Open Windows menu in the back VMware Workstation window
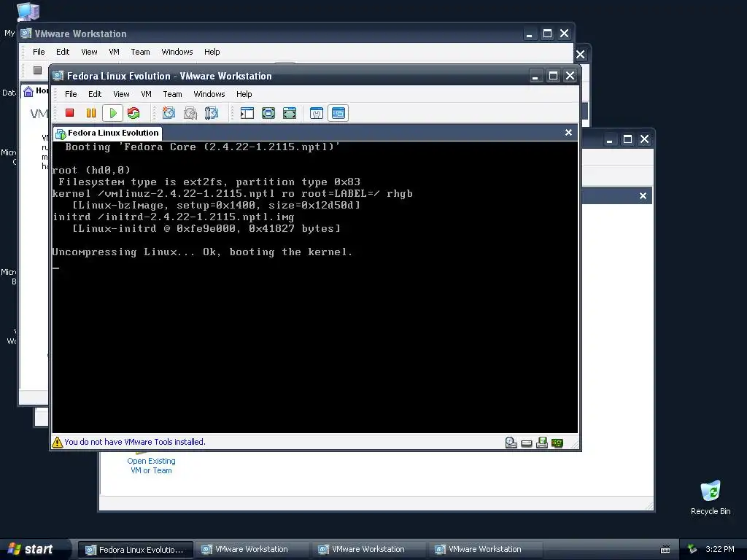The image size is (747, 560). pos(177,52)
